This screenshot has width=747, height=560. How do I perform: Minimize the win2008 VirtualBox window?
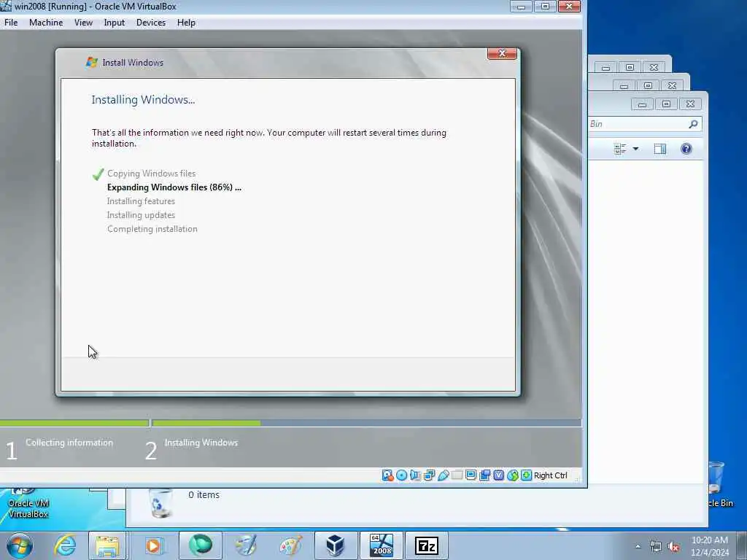[521, 6]
